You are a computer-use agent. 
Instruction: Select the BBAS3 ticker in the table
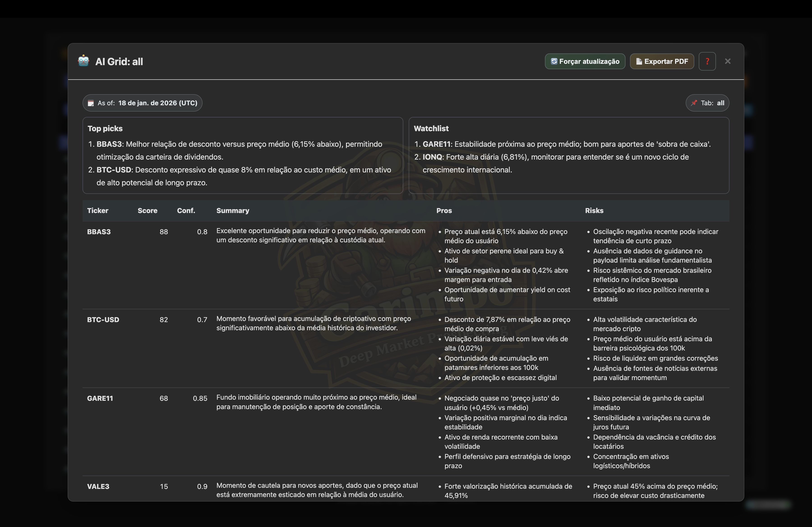click(99, 231)
